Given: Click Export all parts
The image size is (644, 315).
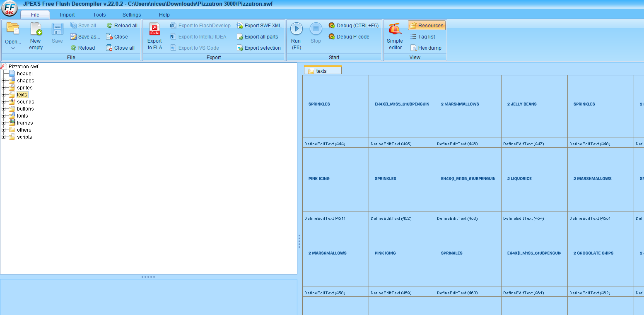Looking at the screenshot, I should tap(257, 37).
